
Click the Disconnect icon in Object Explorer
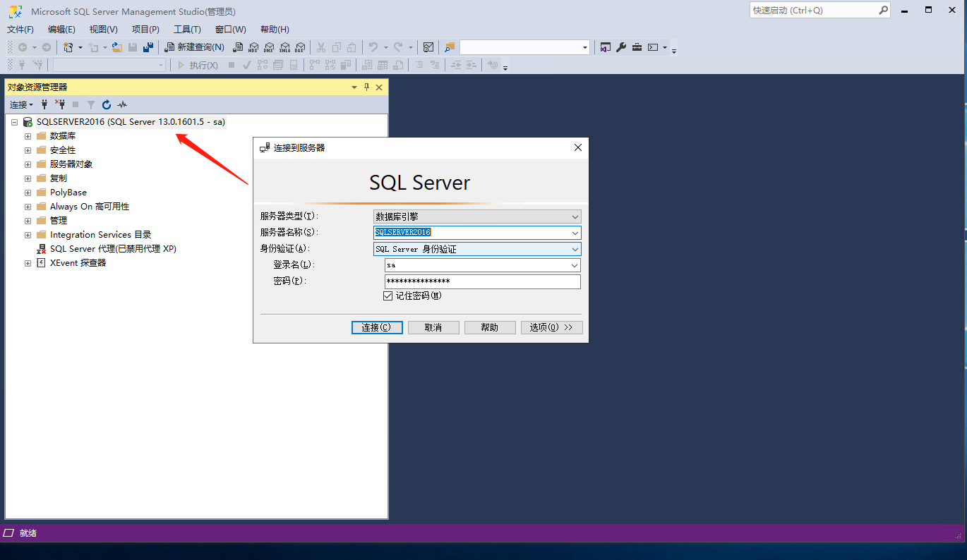click(61, 104)
